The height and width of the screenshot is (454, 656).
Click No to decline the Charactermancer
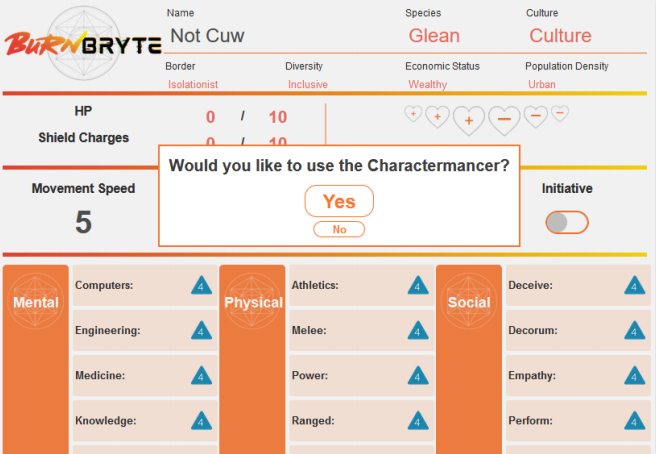coord(339,230)
